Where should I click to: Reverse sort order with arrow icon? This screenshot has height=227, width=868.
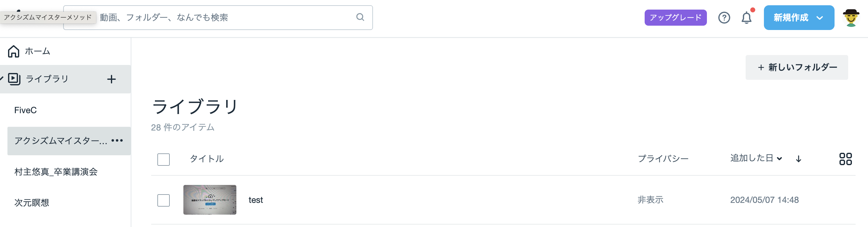click(798, 159)
